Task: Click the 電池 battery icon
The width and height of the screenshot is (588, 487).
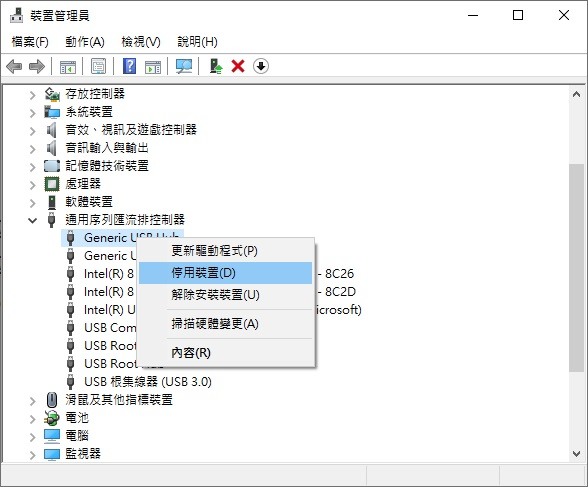Action: (x=52, y=418)
